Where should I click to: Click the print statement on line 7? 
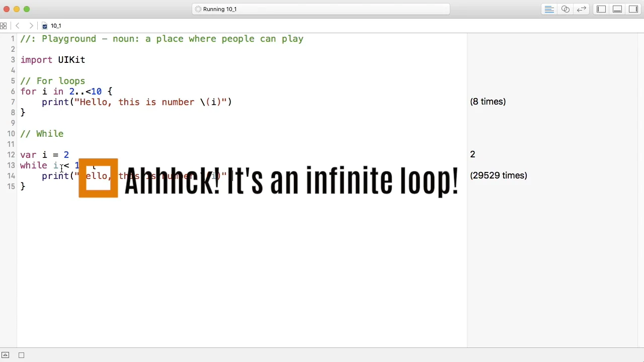pyautogui.click(x=137, y=102)
